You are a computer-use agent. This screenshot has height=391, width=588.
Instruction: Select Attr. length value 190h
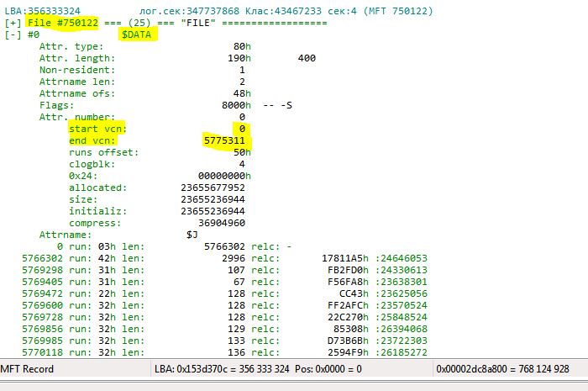click(239, 58)
